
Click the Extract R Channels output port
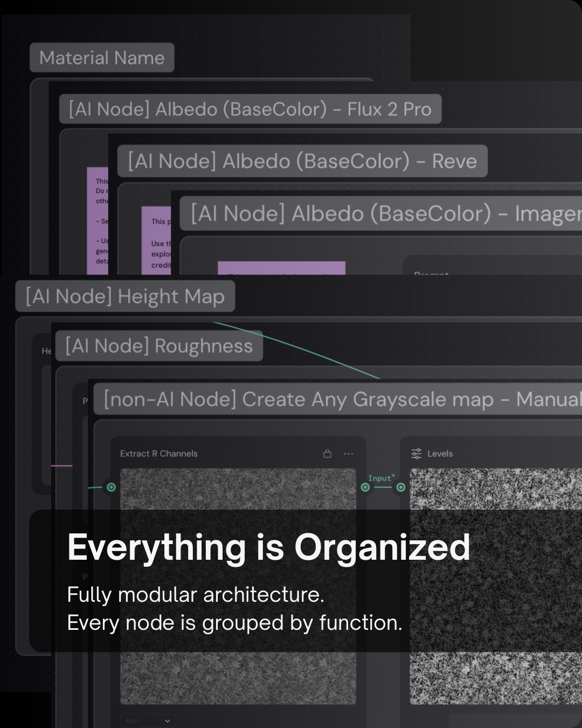point(365,487)
